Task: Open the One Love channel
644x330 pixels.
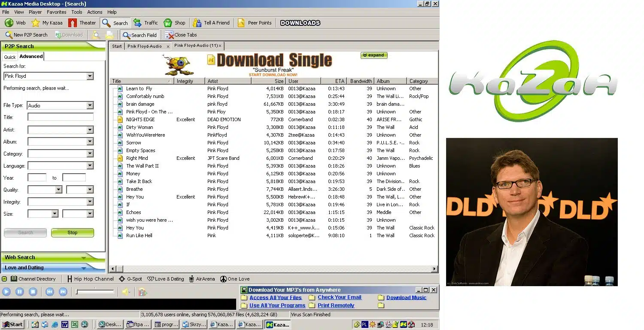Action: (234, 278)
